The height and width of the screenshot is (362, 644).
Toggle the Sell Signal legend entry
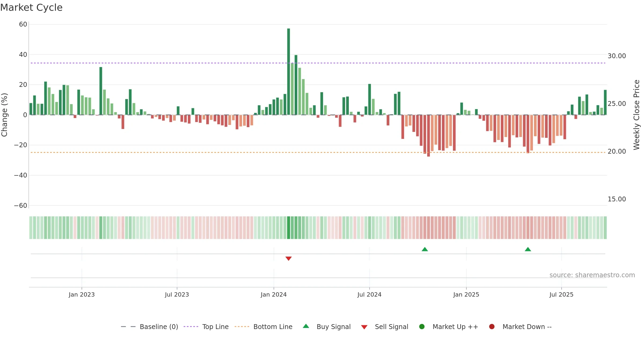385,327
